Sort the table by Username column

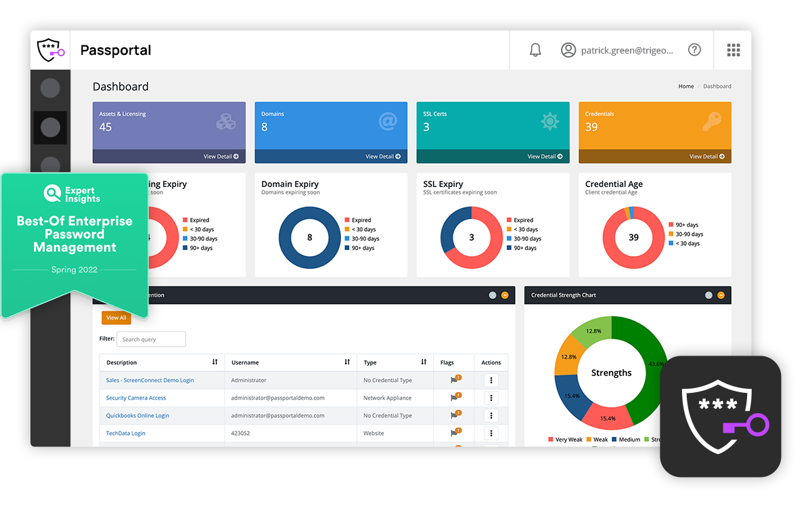click(347, 362)
